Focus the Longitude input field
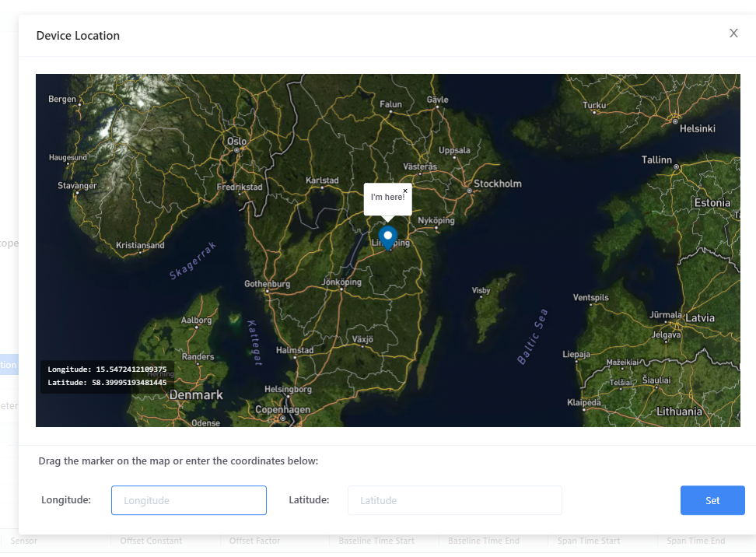756x557 pixels. 189,500
